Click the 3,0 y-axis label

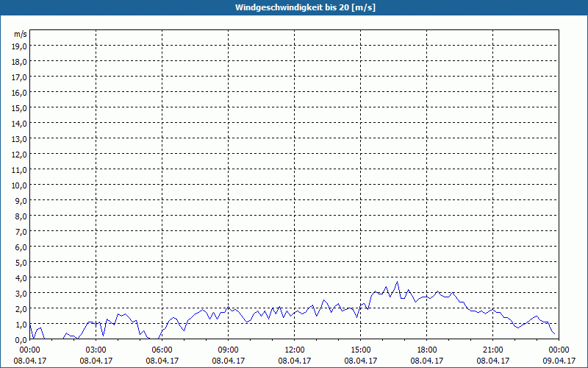(x=22, y=294)
